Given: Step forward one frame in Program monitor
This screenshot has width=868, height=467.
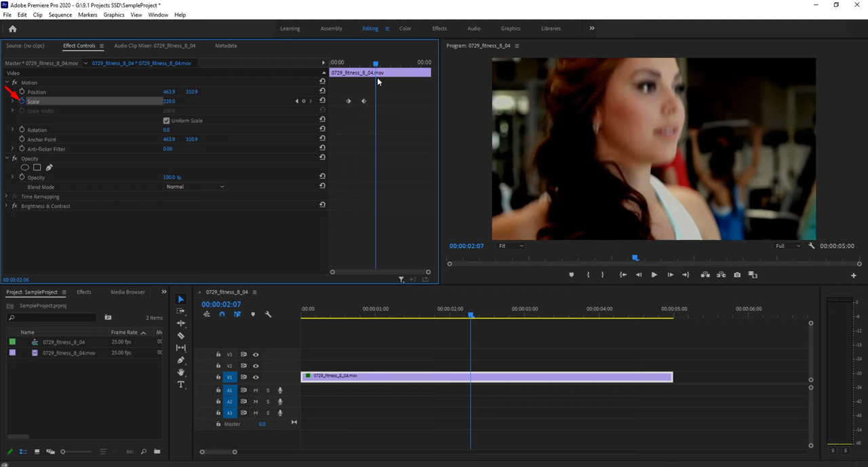Looking at the screenshot, I should point(670,275).
